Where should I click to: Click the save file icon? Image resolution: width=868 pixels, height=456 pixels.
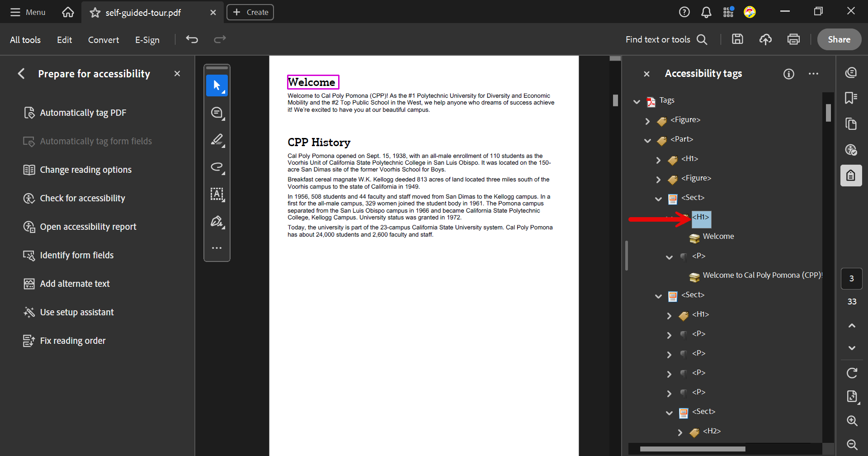coord(737,39)
